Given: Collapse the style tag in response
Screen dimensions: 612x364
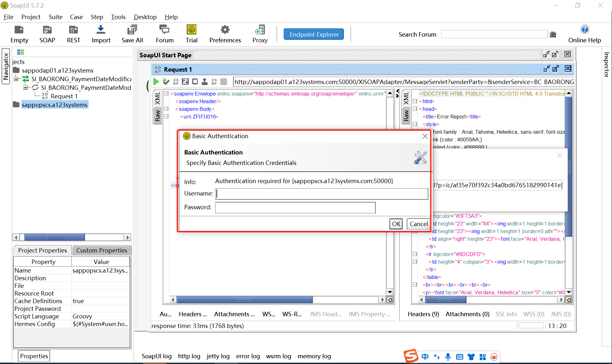Looking at the screenshot, I should [415, 124].
